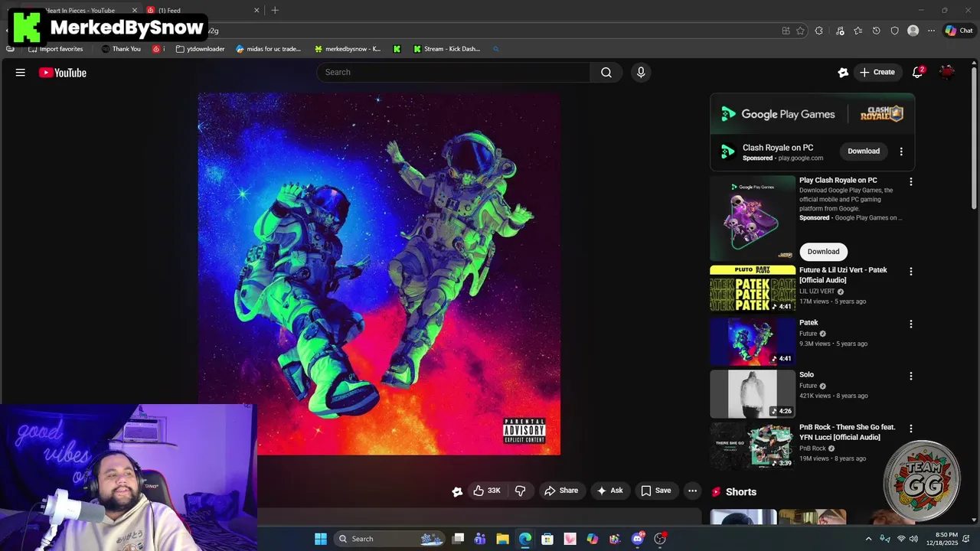Open Edge browser profile icon

coord(913,31)
